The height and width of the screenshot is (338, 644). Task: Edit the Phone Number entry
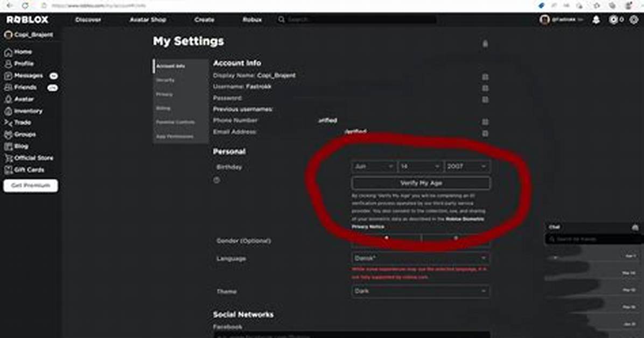pos(485,122)
